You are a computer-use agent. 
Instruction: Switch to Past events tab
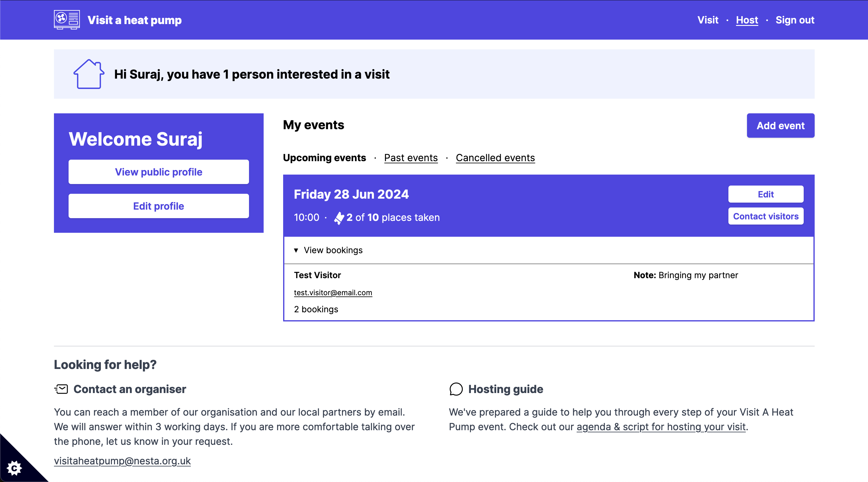[411, 158]
